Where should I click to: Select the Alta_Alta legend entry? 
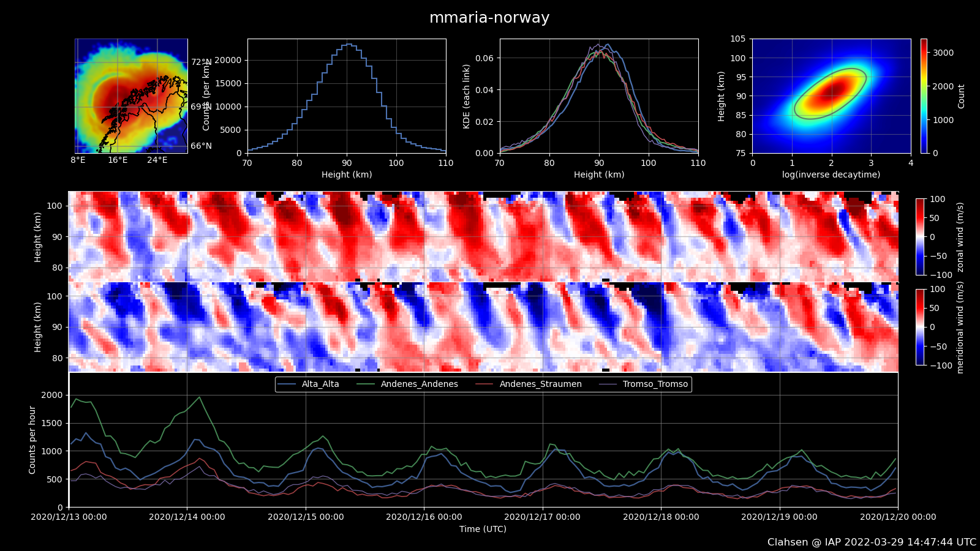pyautogui.click(x=307, y=384)
